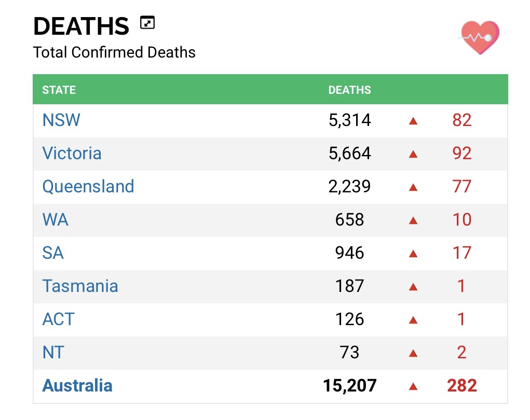530x420 pixels.
Task: Open the SA state link
Action: (53, 253)
